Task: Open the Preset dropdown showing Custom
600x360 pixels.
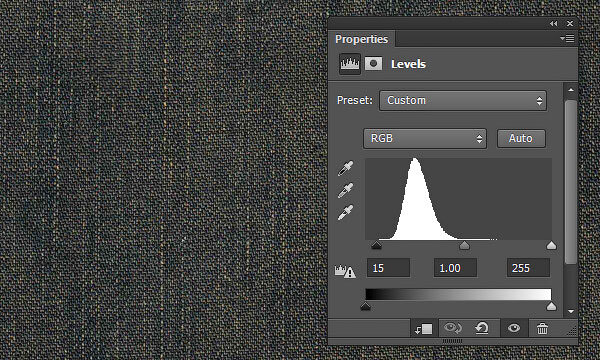Action: click(x=463, y=101)
